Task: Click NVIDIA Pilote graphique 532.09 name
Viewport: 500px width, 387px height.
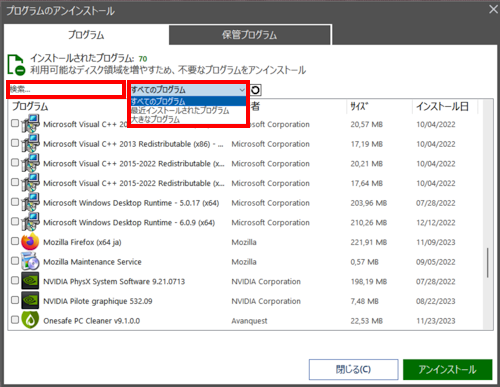Action: tap(98, 301)
